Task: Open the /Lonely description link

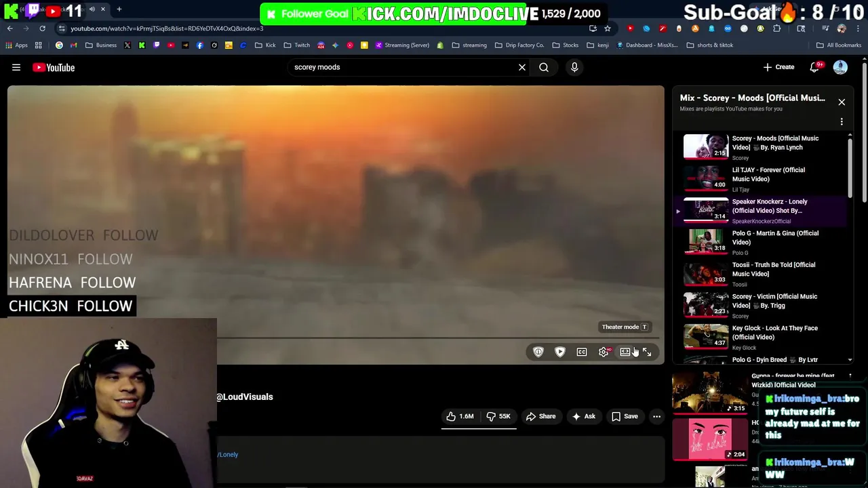Action: point(228,455)
